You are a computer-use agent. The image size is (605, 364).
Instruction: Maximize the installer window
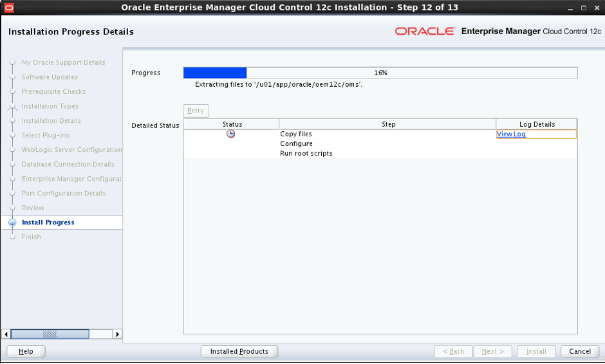tap(583, 8)
